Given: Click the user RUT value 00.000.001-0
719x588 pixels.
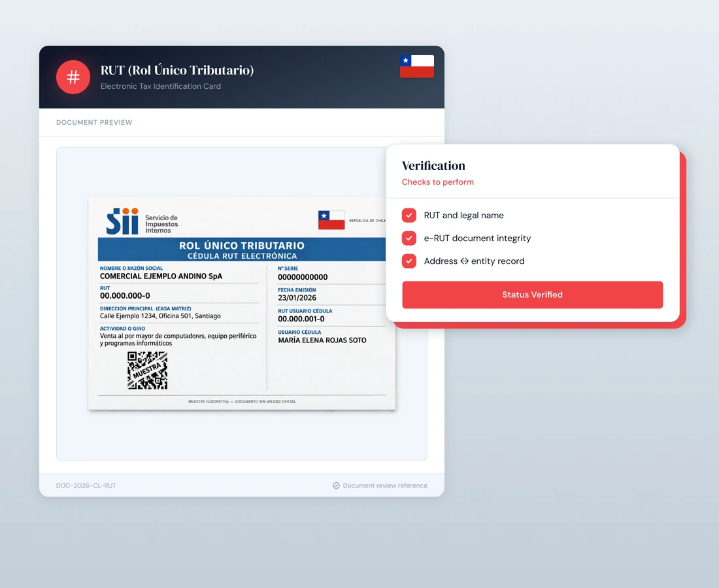Looking at the screenshot, I should 301,319.
